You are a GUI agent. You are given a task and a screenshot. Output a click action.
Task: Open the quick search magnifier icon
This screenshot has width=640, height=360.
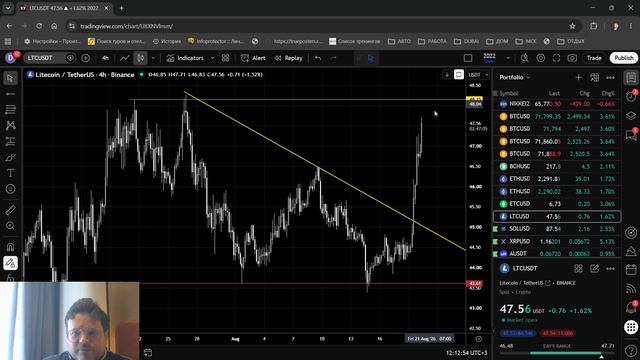click(524, 58)
